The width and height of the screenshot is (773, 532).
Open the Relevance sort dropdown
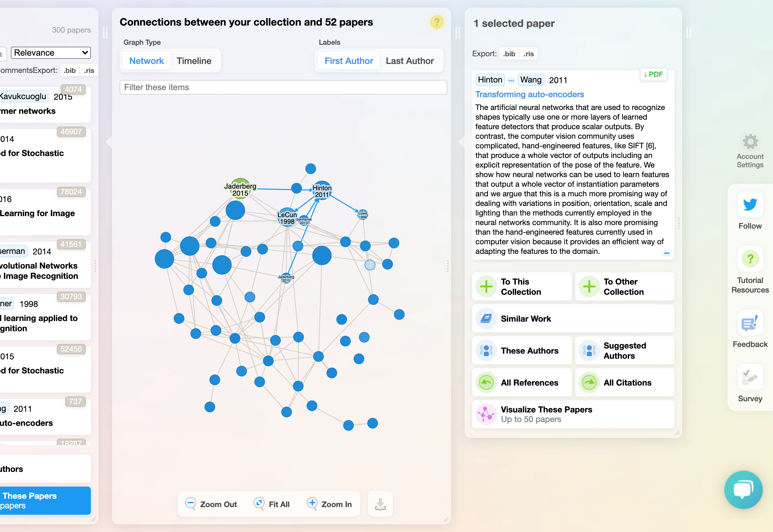50,52
